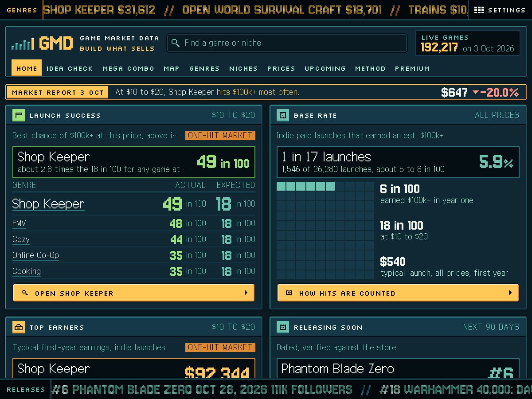Click the Base Rate panel icon
This screenshot has height=399, width=532.
pos(283,115)
